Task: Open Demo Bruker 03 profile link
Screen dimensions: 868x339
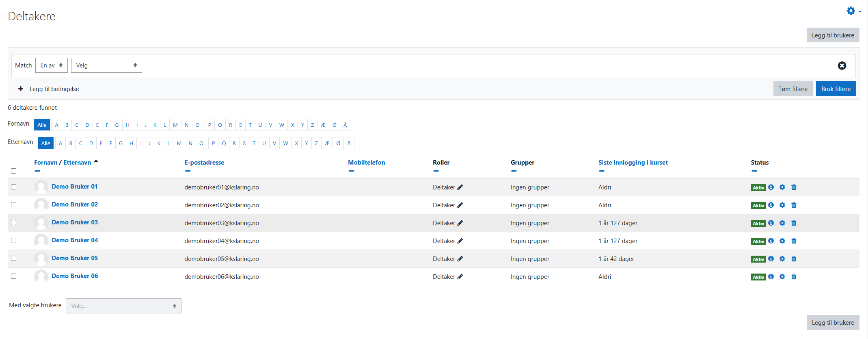Action: click(x=75, y=222)
